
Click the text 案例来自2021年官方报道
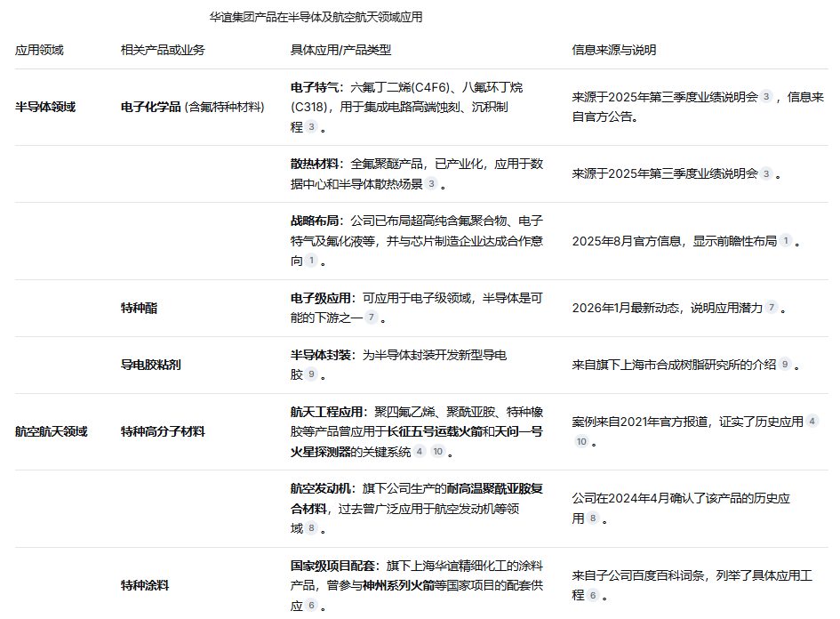[639, 422]
